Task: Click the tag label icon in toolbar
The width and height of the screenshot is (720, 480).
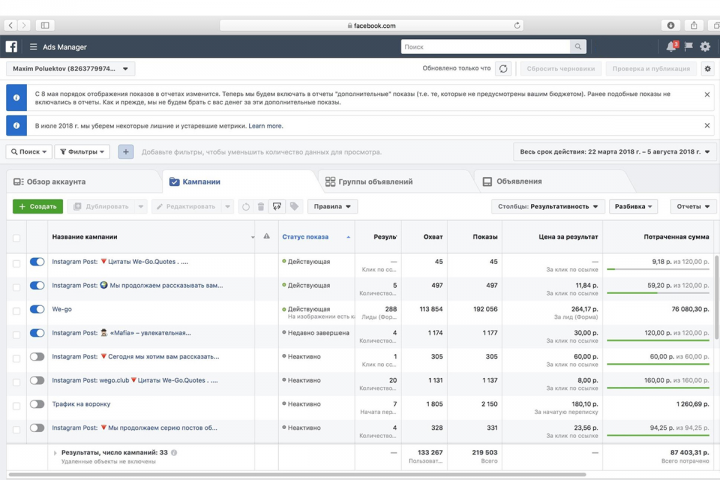Action: [x=294, y=206]
